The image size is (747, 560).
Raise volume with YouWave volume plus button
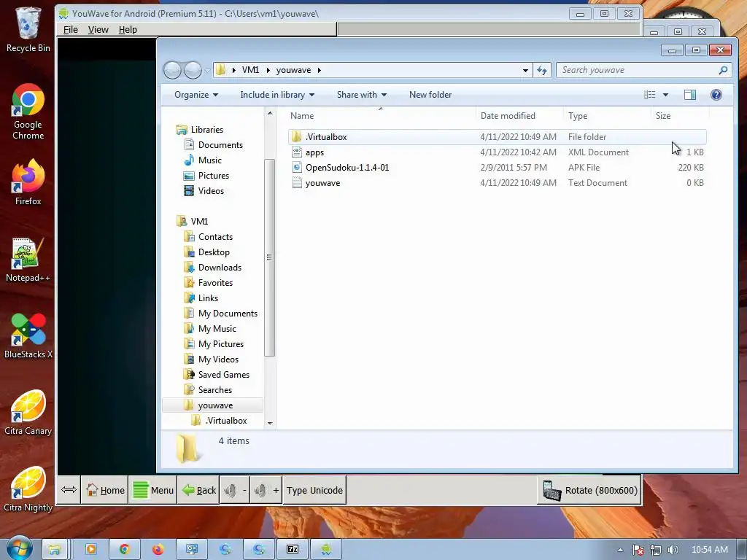[266, 490]
